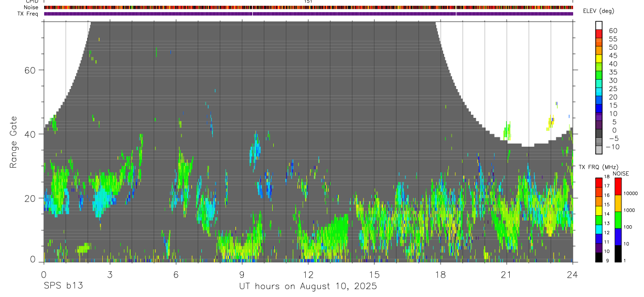644x297 pixels.
Task: Click the black bottom segment of the TX FRQ bar
Action: pos(599,257)
